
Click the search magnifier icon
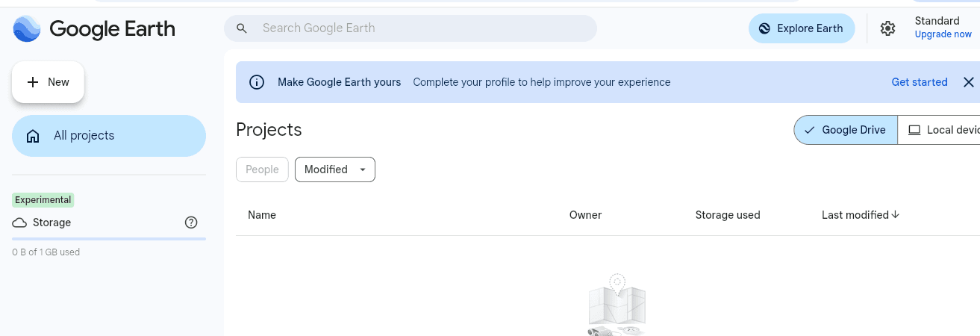pos(242,28)
